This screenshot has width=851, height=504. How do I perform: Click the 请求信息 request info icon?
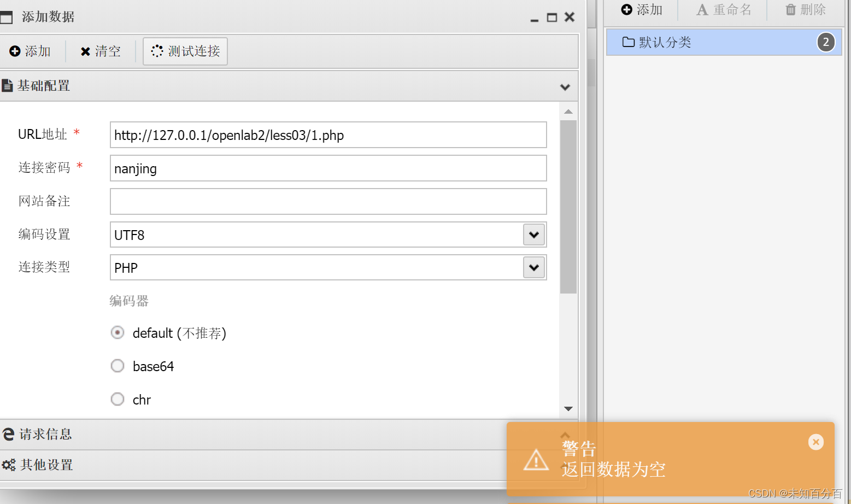click(8, 433)
